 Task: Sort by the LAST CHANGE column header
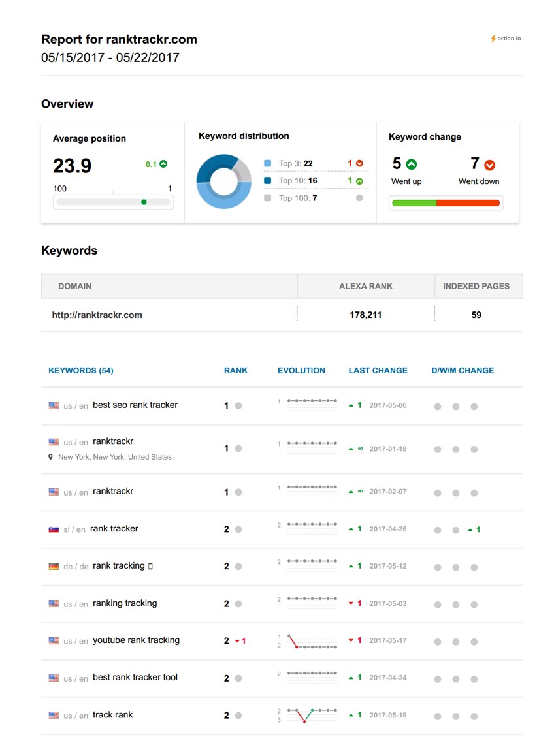click(x=378, y=370)
